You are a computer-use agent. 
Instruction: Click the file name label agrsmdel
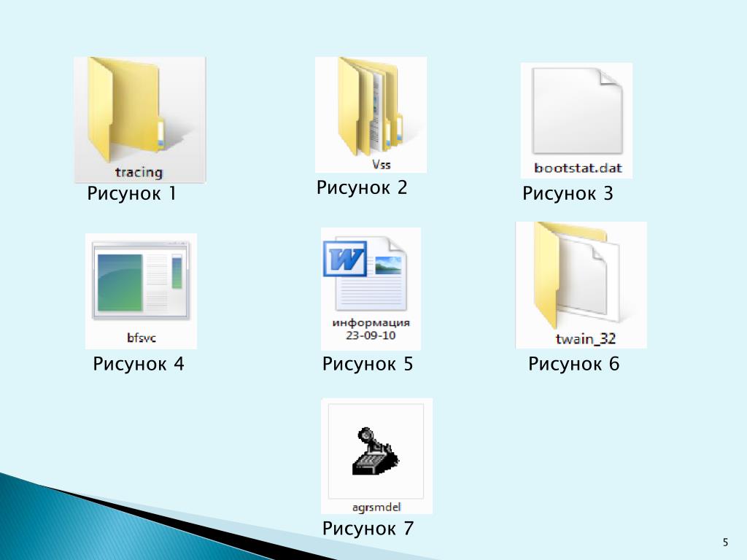376,507
